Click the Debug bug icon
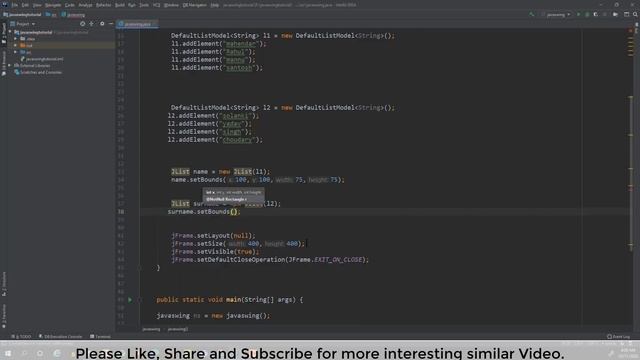 (587, 14)
